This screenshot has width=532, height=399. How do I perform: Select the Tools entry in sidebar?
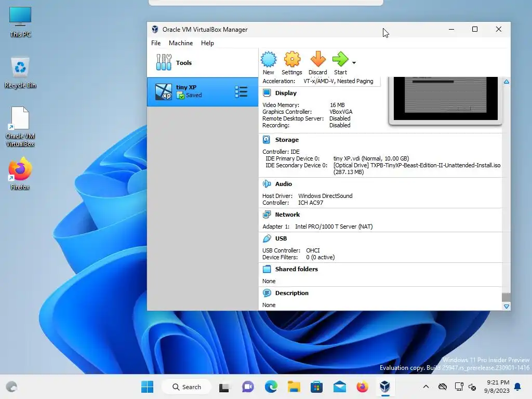[203, 63]
